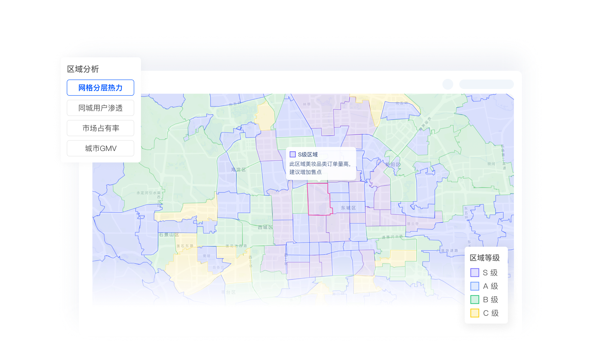The image size is (607, 364).
Task: Click the B 级 green legend swatch
Action: click(474, 300)
